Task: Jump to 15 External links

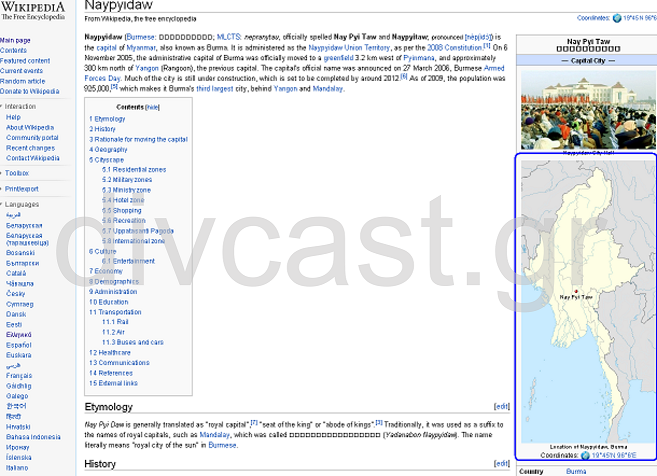Action: point(113,383)
